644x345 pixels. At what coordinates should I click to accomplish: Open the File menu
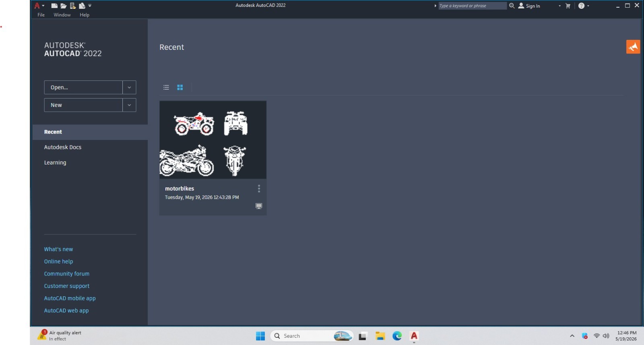pyautogui.click(x=41, y=15)
